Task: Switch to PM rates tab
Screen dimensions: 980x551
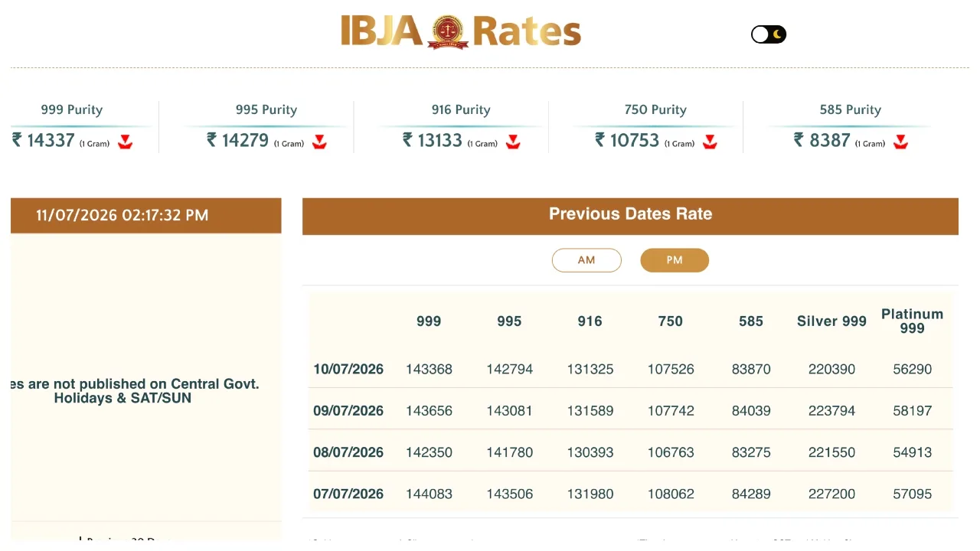Action: [675, 260]
